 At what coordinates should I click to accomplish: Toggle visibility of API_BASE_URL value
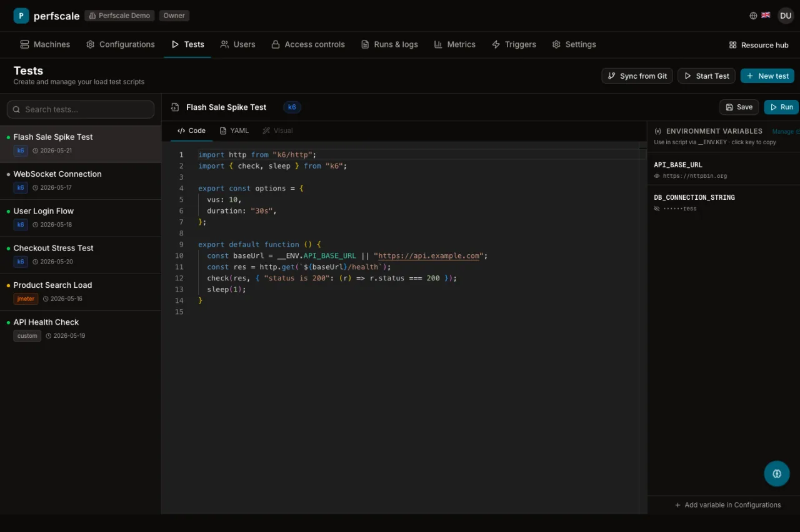point(657,176)
